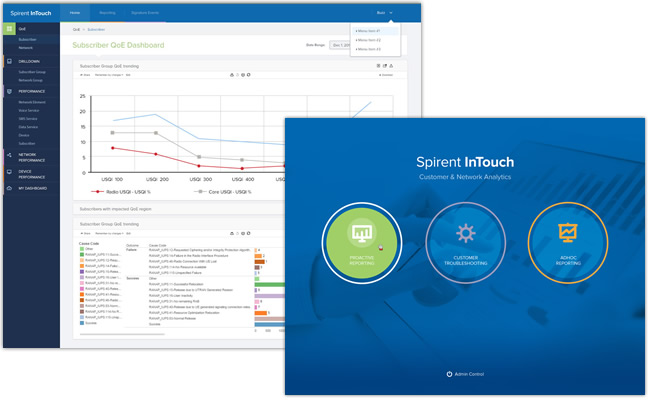The width and height of the screenshot is (650, 400).
Task: Open Remember my changes dropdown in top chart
Action: pos(109,75)
